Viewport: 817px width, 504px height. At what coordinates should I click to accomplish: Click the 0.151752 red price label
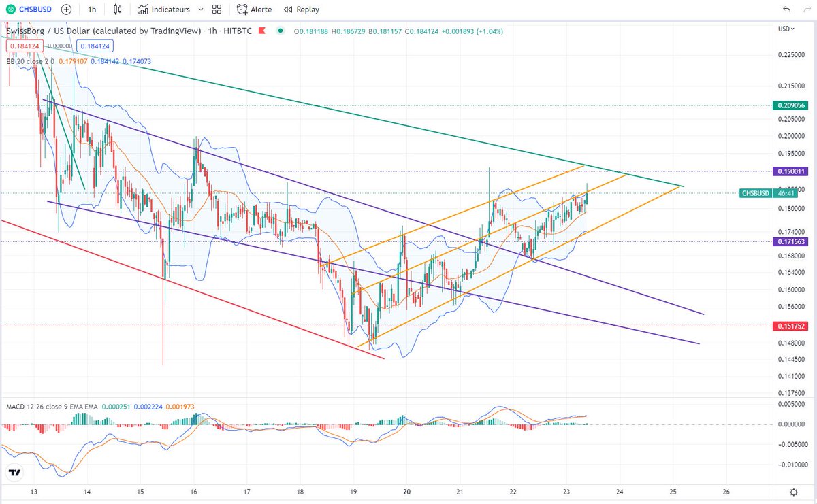click(x=790, y=326)
